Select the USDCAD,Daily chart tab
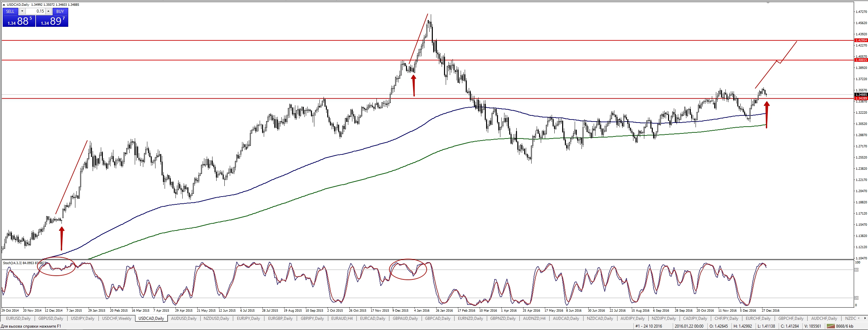Viewport: 868px width, 330px height. coord(151,318)
